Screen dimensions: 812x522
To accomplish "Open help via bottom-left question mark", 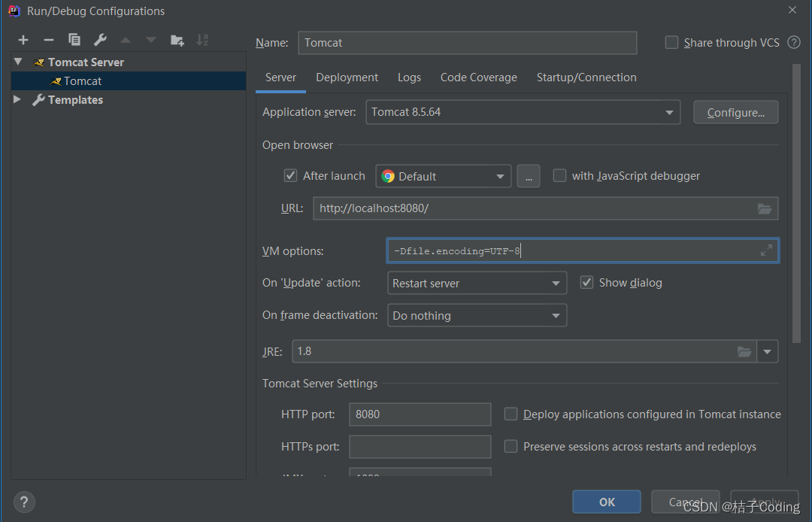I will 24,502.
